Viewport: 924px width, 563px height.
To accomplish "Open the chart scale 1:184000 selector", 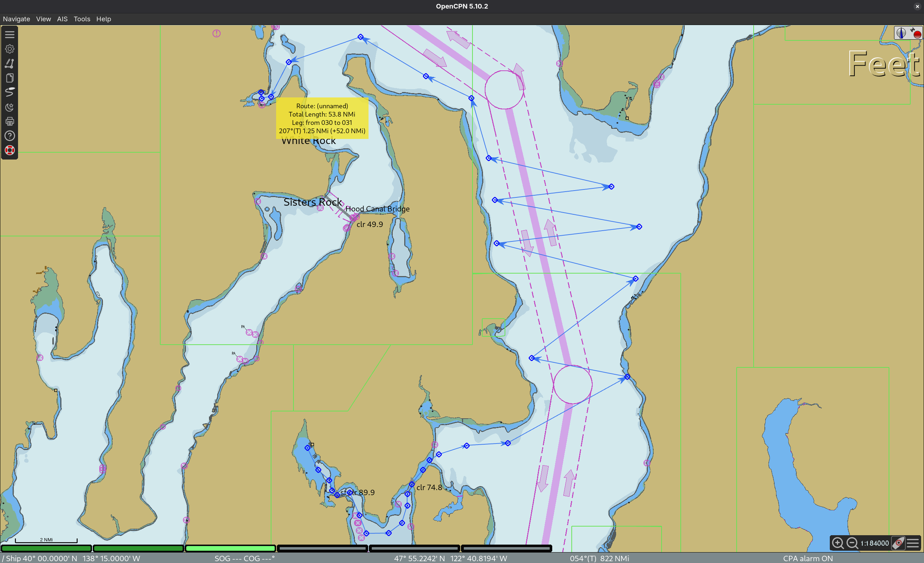I will pyautogui.click(x=874, y=543).
